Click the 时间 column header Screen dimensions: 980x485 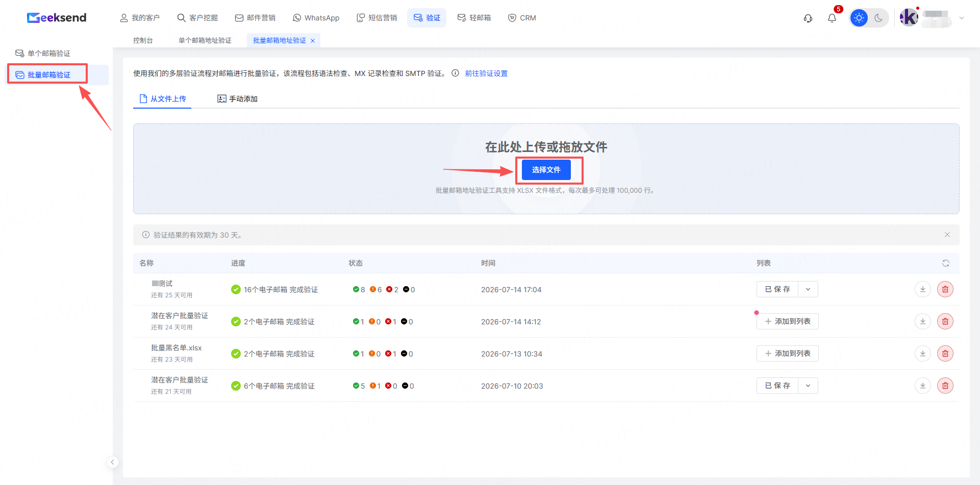coord(488,263)
